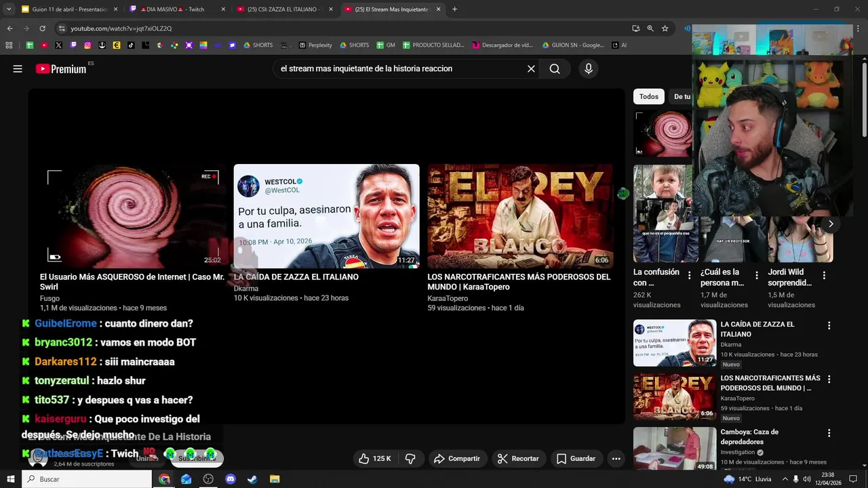Dislike the current video
868x488 pixels.
[410, 459]
